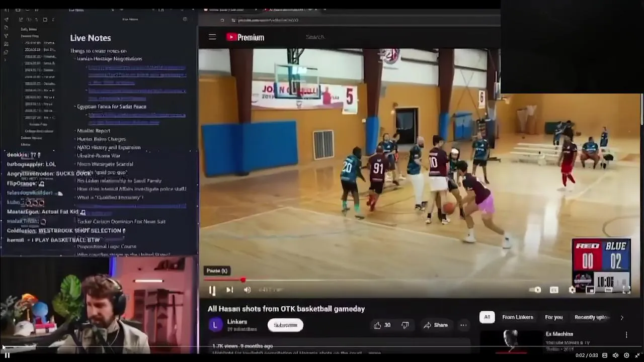Viewport: 644px width, 362px height.
Task: Pause the outer video at bottom-left
Action: 7,355
